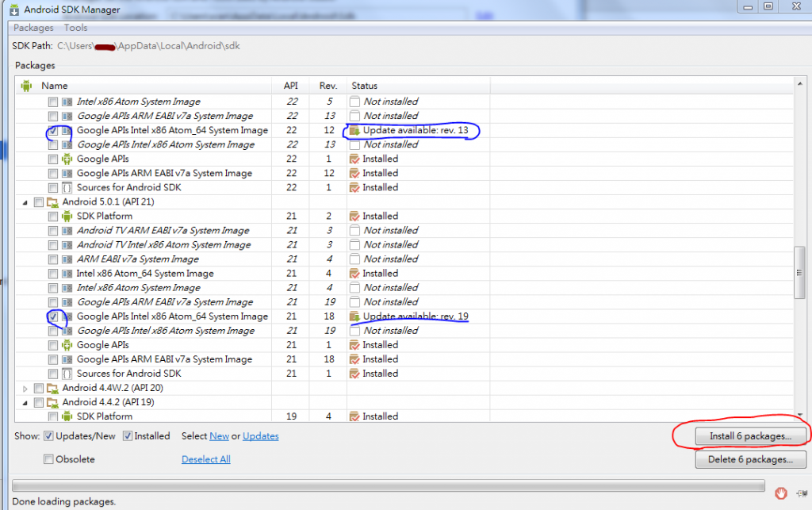Click the update available icon for rev. 13
The width and height of the screenshot is (812, 510).
coord(354,131)
